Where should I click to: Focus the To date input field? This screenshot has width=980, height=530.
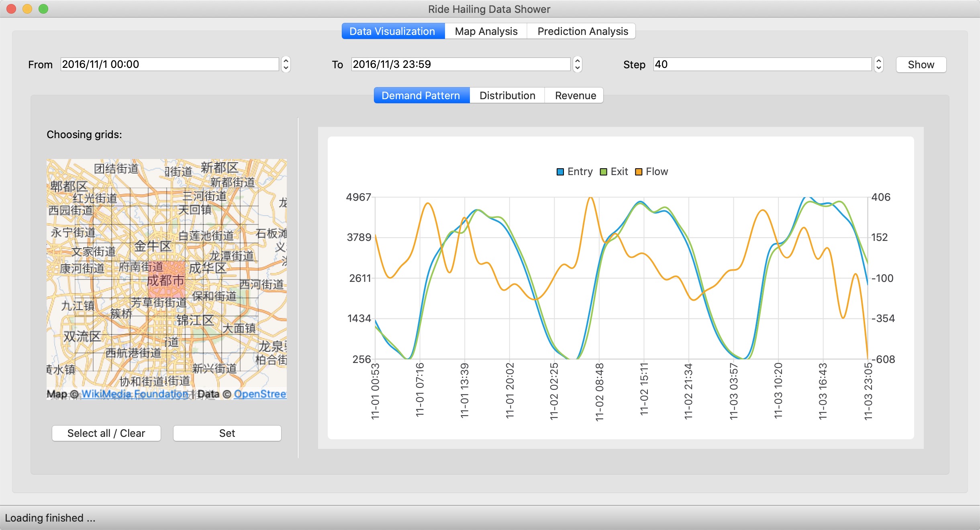(x=460, y=64)
